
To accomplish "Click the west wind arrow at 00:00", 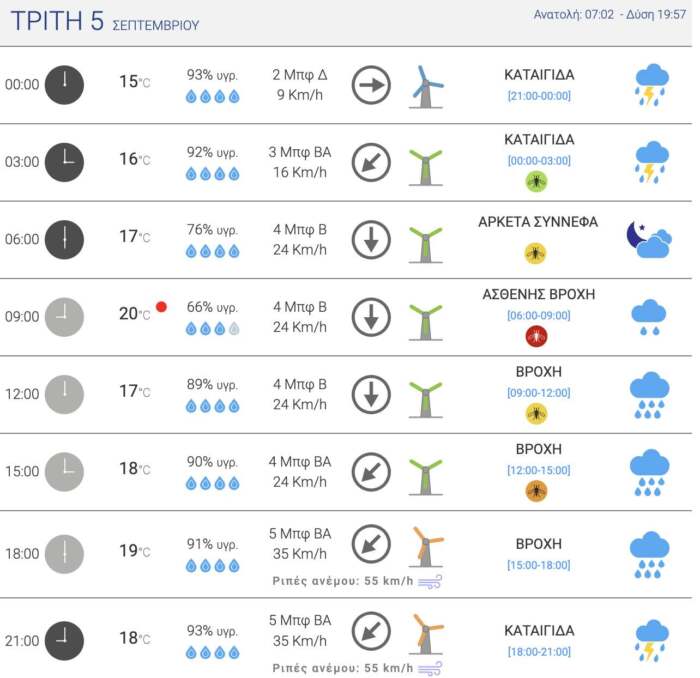I will [371, 85].
